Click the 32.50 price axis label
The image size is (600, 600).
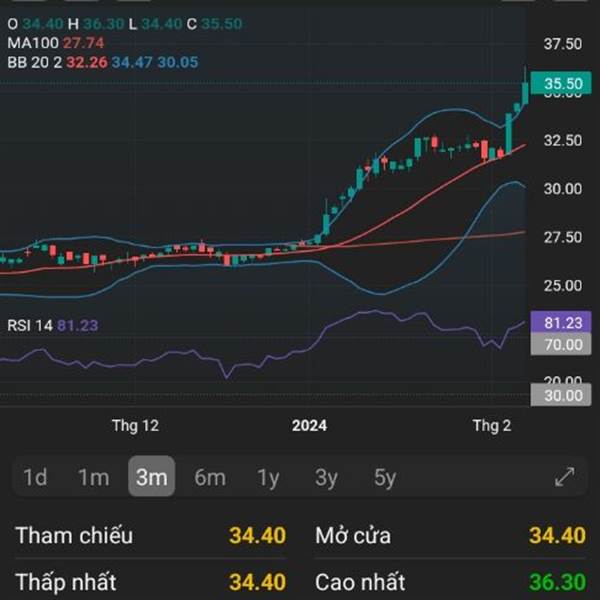click(563, 140)
